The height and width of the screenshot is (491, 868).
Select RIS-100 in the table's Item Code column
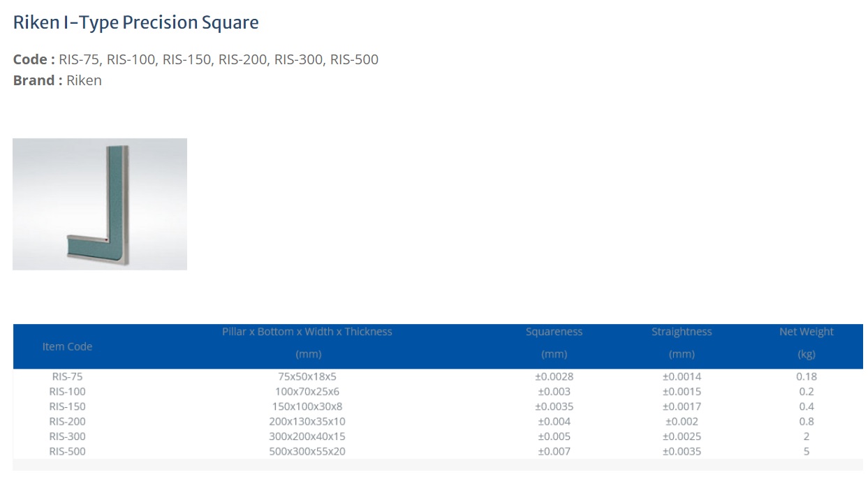(67, 391)
